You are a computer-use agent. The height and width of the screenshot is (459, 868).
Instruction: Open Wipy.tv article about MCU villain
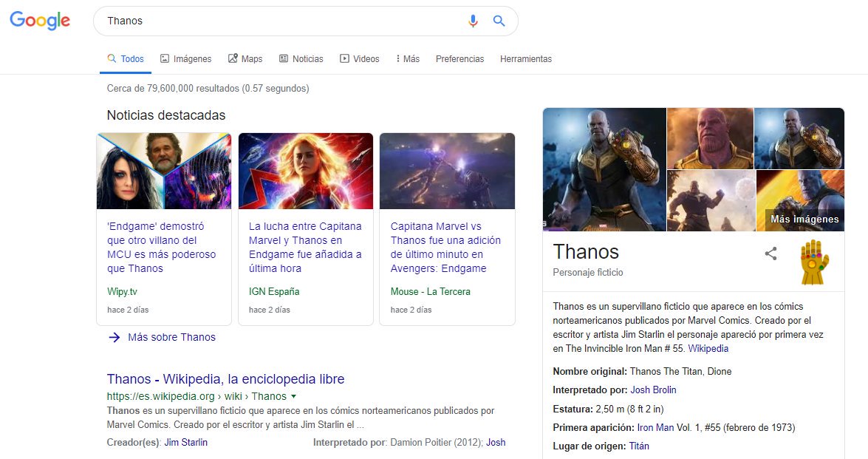pyautogui.click(x=161, y=247)
